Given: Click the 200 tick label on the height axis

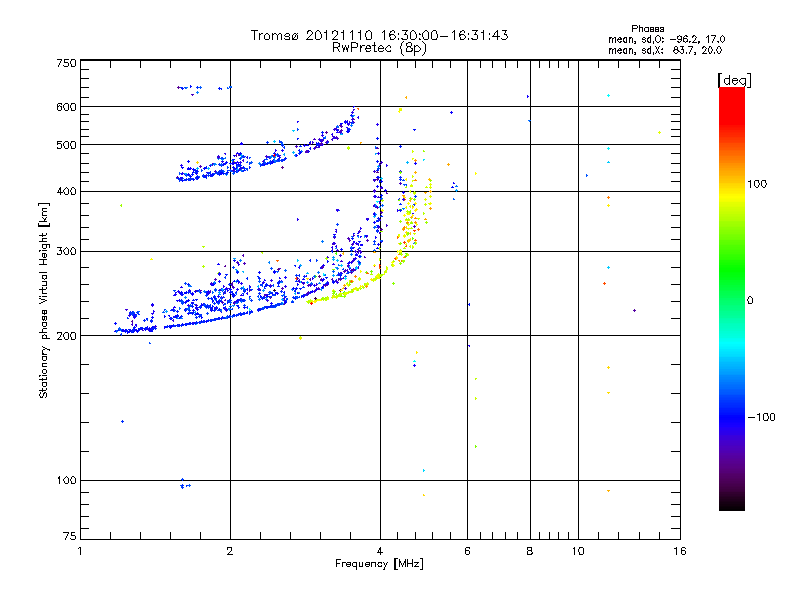Looking at the screenshot, I should pos(66,336).
